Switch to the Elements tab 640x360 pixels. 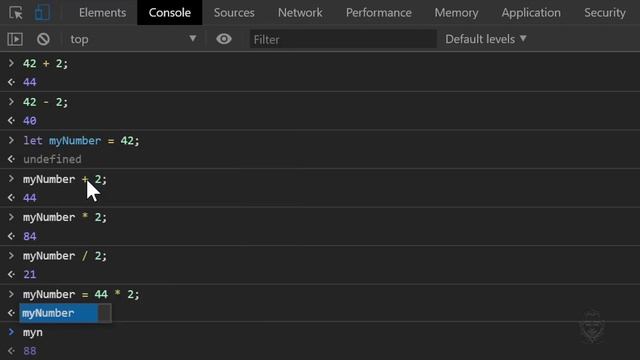point(102,13)
